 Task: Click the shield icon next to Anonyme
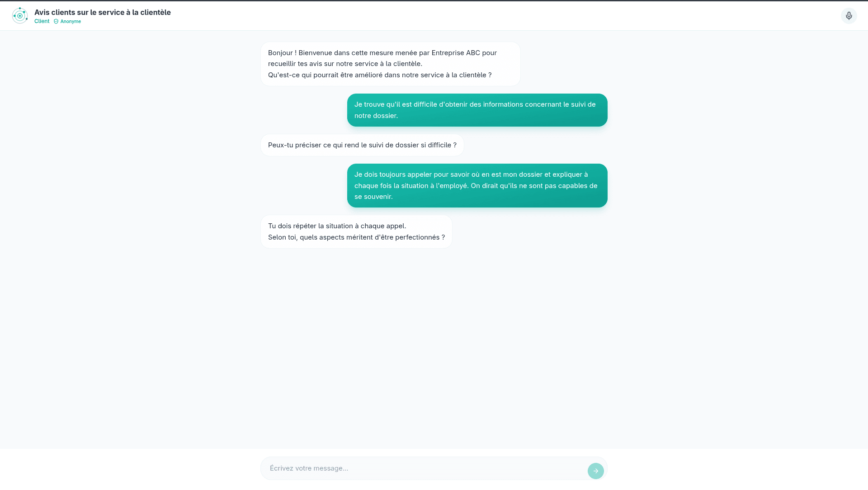click(x=56, y=21)
